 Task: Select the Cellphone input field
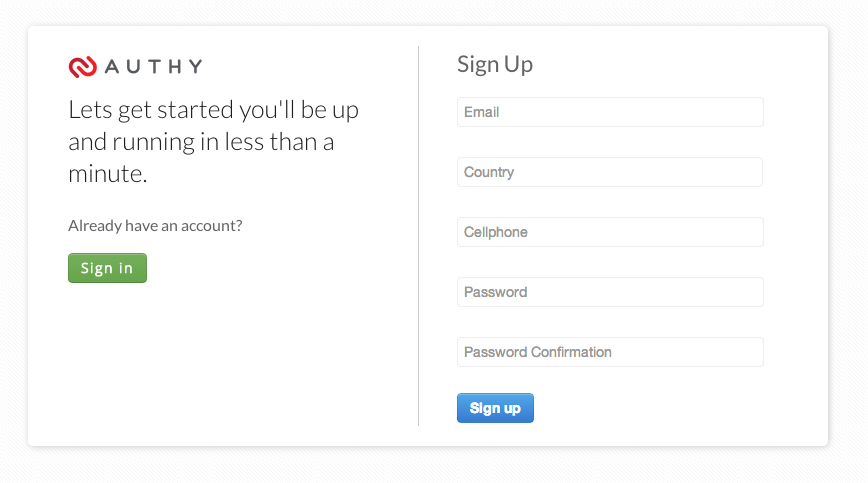610,232
